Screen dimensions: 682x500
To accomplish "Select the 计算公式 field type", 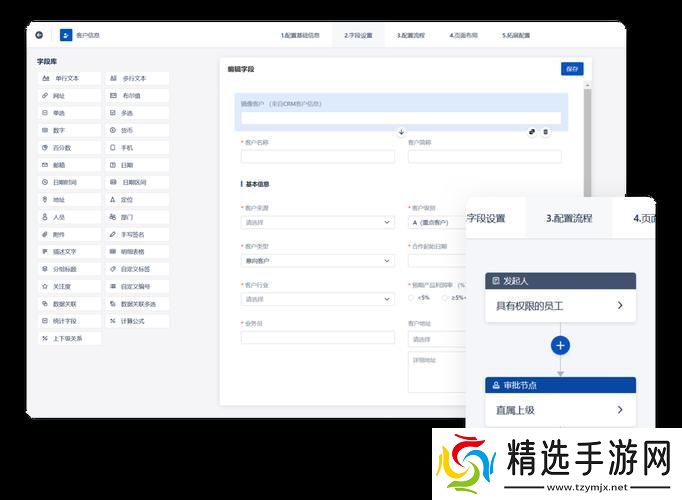I will 137,321.
